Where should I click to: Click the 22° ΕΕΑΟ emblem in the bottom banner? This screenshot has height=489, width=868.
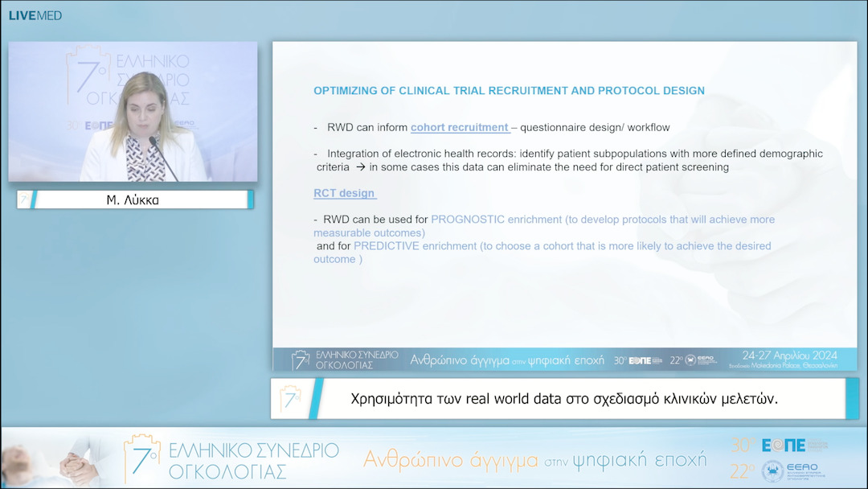[773, 471]
